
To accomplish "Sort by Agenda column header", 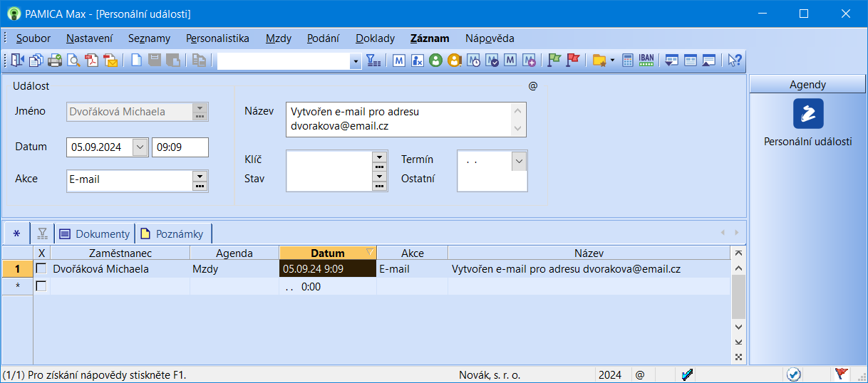I will 234,253.
